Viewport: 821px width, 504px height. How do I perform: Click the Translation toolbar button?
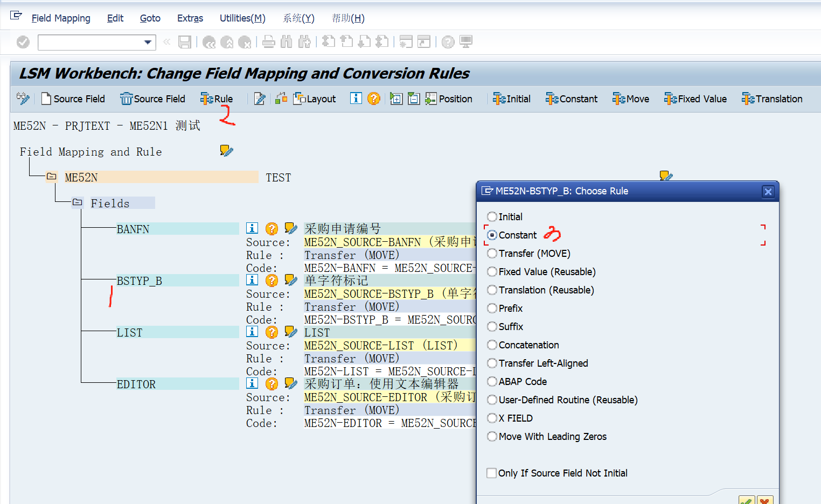(x=772, y=99)
